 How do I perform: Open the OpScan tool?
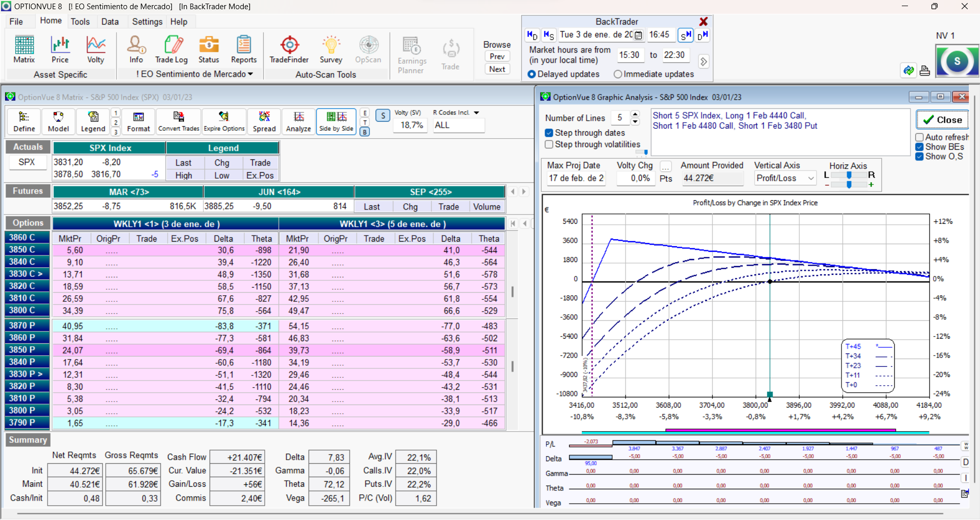point(368,50)
